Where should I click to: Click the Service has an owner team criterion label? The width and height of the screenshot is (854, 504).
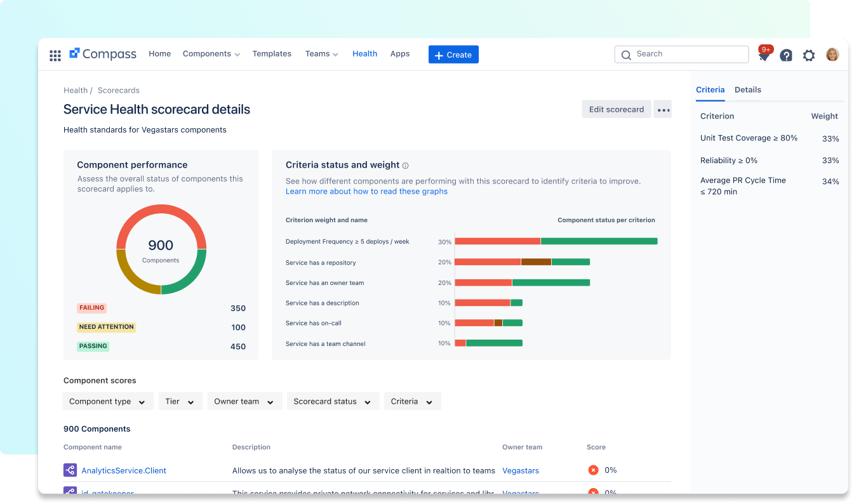[x=325, y=283]
